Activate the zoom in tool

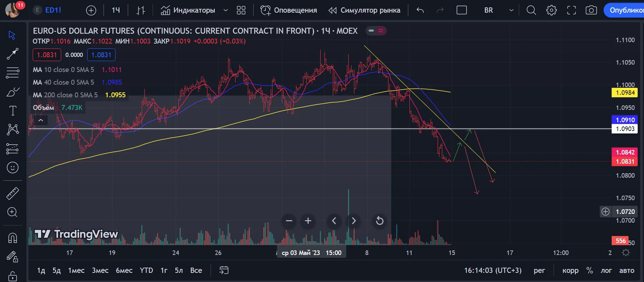click(x=12, y=212)
